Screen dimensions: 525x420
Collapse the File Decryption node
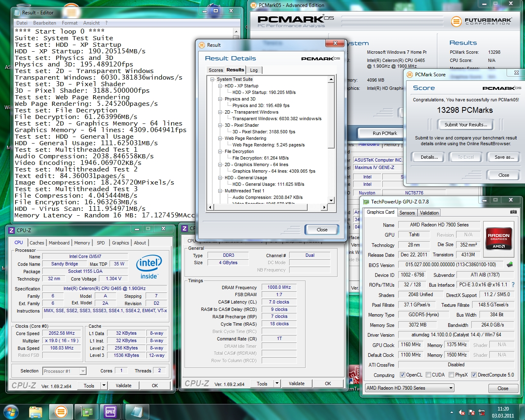coord(220,151)
